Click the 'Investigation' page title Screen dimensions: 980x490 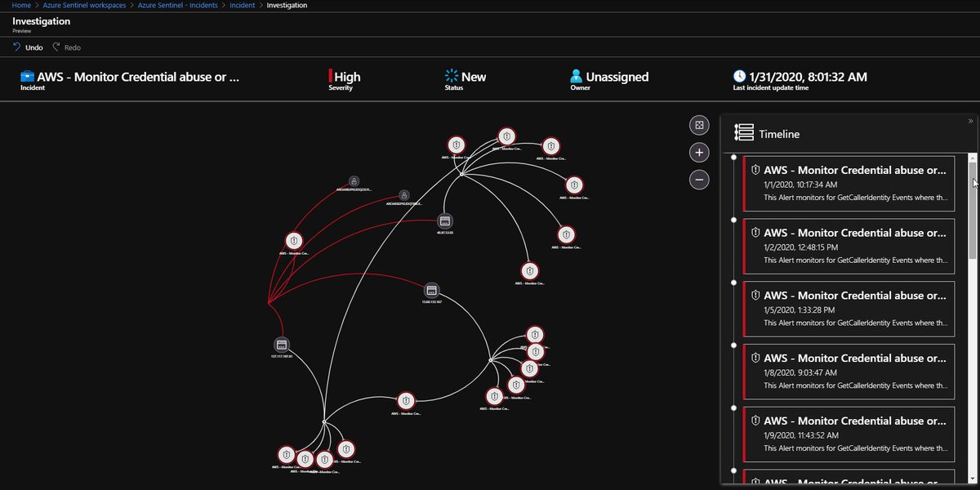pos(41,21)
